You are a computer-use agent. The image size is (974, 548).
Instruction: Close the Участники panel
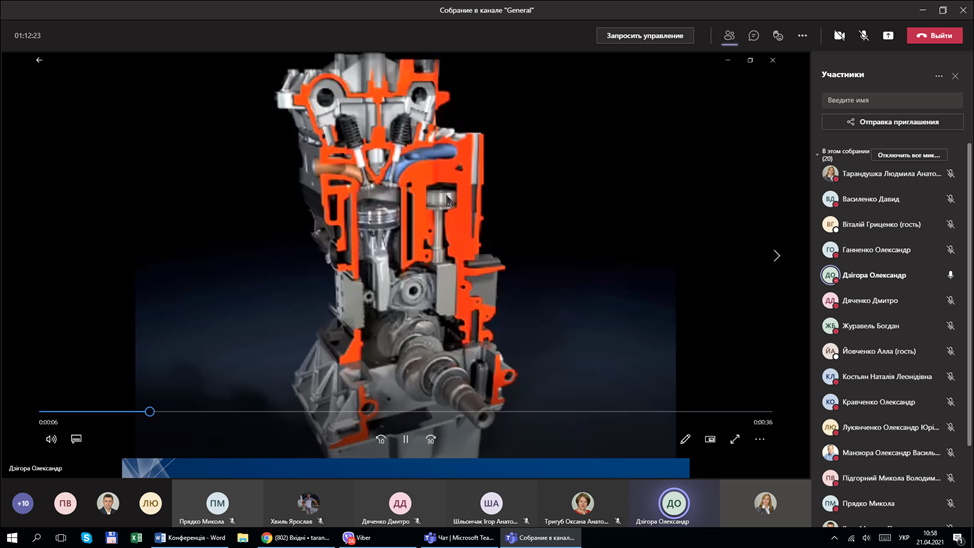pos(955,76)
